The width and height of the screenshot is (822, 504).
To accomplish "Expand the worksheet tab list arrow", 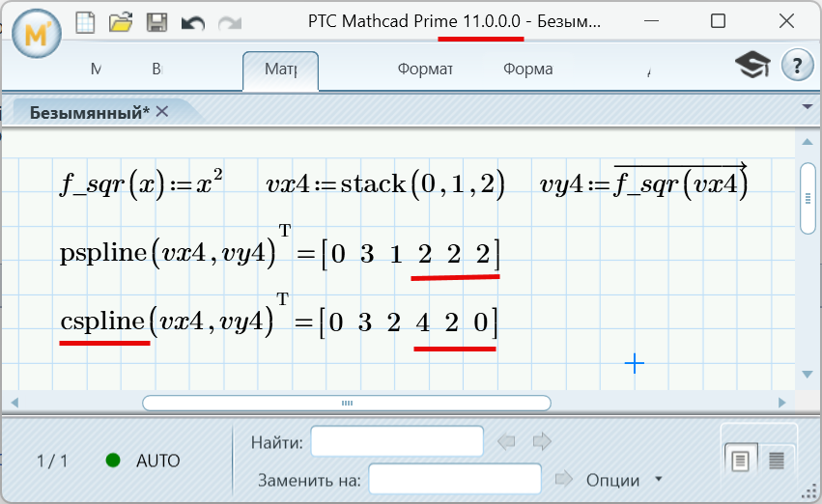I will 808,105.
